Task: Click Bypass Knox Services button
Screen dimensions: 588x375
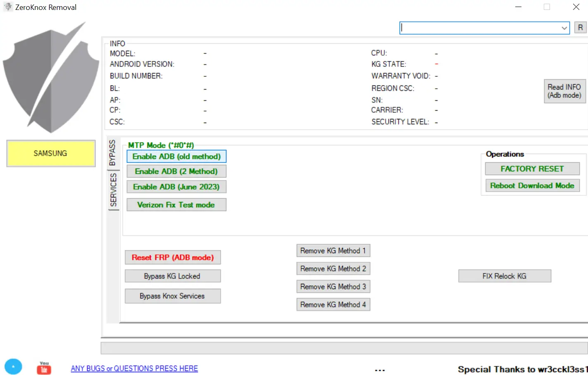Action: [x=173, y=296]
